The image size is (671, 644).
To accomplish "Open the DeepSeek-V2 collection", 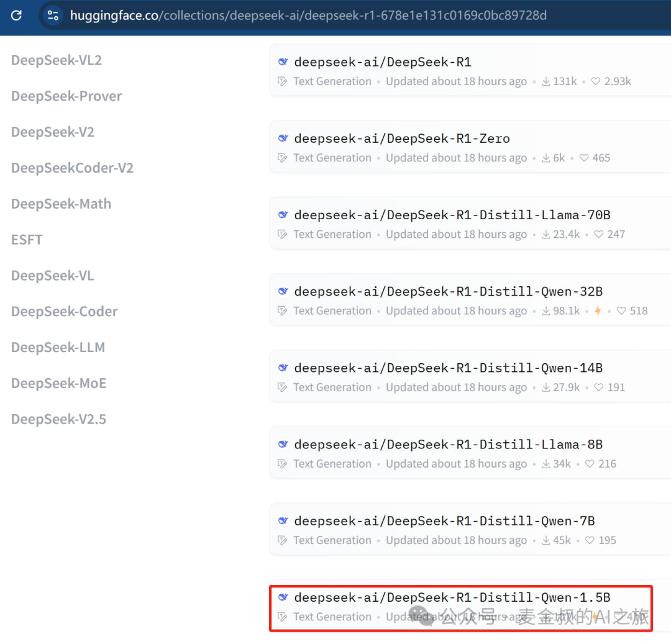I will tap(53, 132).
